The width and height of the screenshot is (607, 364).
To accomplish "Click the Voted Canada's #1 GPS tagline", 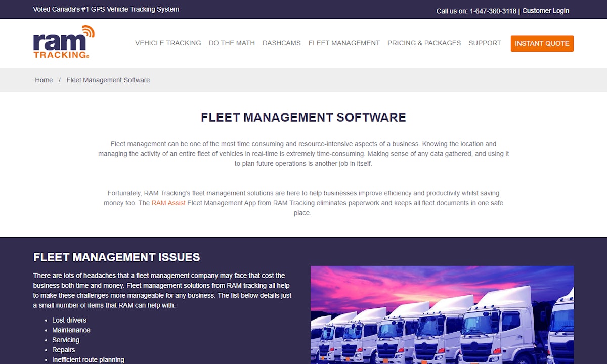I will 106,9.
